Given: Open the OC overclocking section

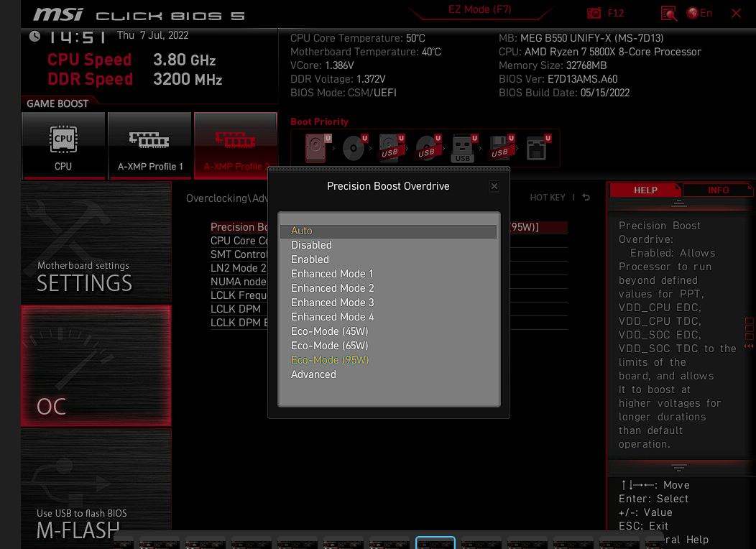Looking at the screenshot, I should coord(96,366).
